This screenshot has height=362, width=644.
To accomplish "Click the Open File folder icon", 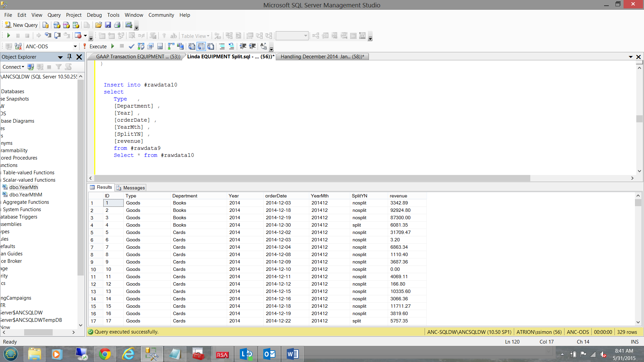I will click(x=98, y=25).
